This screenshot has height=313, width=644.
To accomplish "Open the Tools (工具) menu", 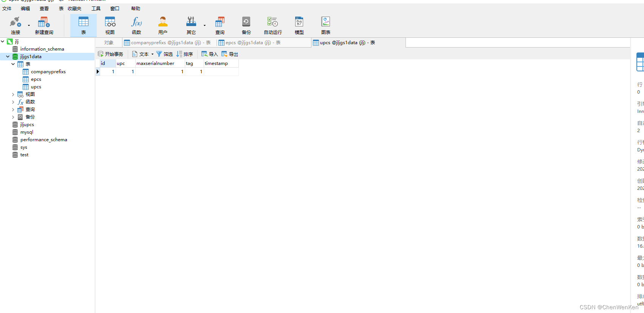I will tap(96, 9).
